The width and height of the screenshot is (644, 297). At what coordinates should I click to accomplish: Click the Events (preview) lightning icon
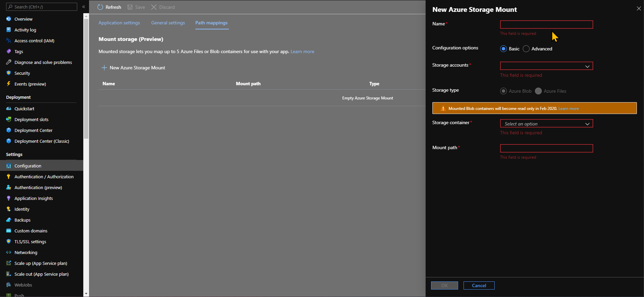point(9,84)
